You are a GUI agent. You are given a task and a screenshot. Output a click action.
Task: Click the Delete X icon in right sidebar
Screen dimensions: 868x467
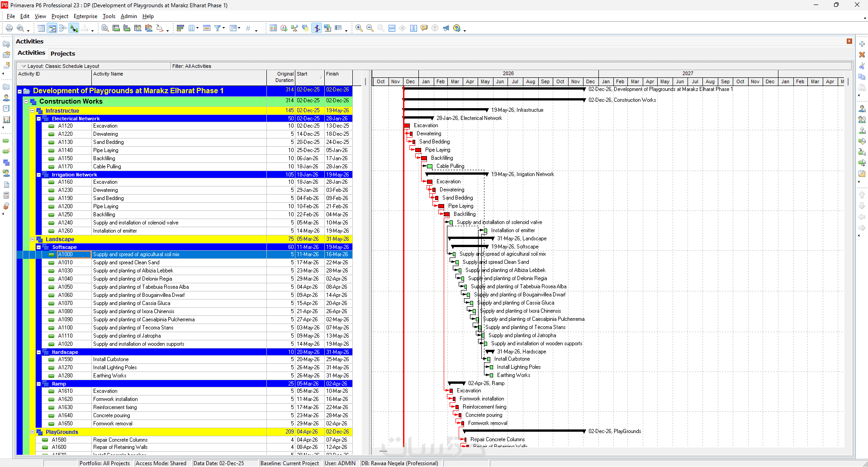tap(862, 55)
